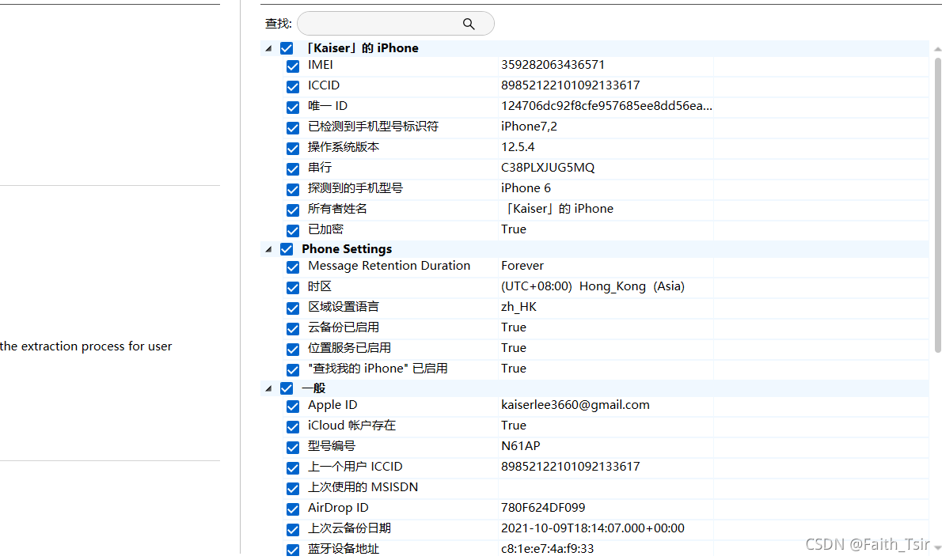Uncheck the 一般 group checkbox
The height and width of the screenshot is (560, 942).
coord(287,389)
